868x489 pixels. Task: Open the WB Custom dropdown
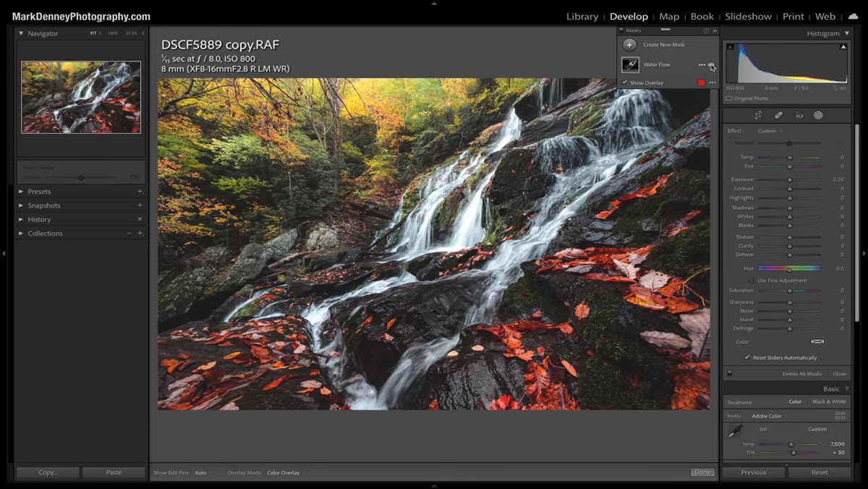819,430
